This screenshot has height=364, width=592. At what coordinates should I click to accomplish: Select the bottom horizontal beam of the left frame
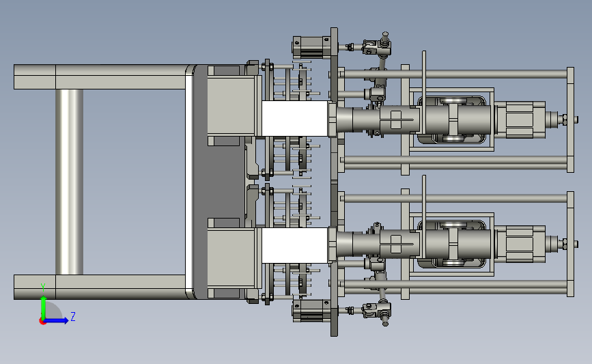click(x=101, y=287)
